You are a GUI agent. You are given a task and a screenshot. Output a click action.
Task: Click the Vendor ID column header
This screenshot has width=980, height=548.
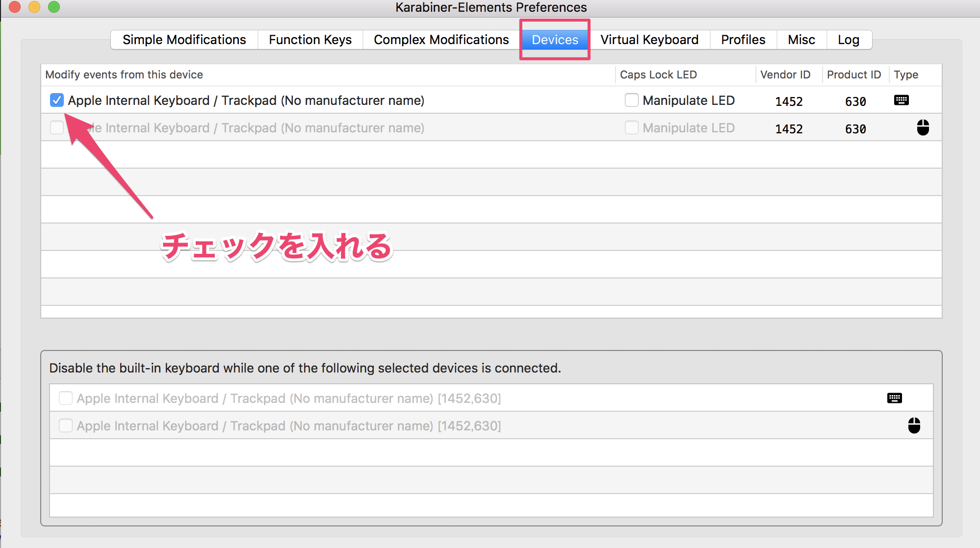coord(785,75)
